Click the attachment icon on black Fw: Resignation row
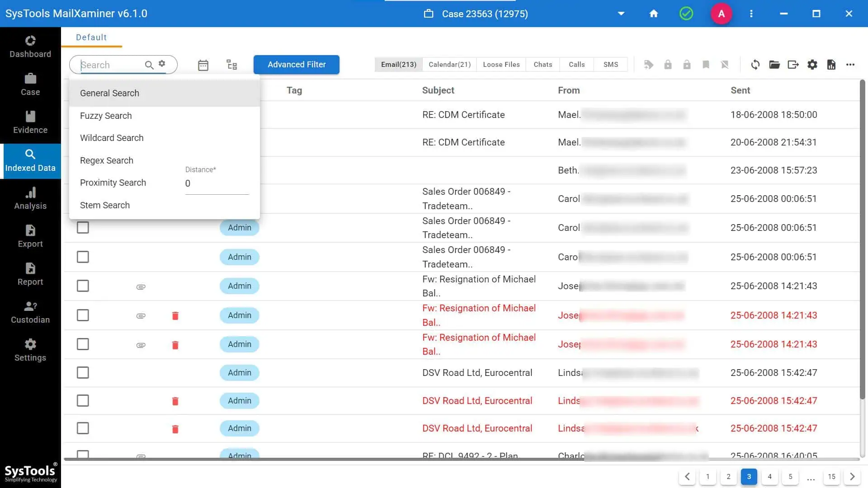868x488 pixels. pyautogui.click(x=141, y=287)
